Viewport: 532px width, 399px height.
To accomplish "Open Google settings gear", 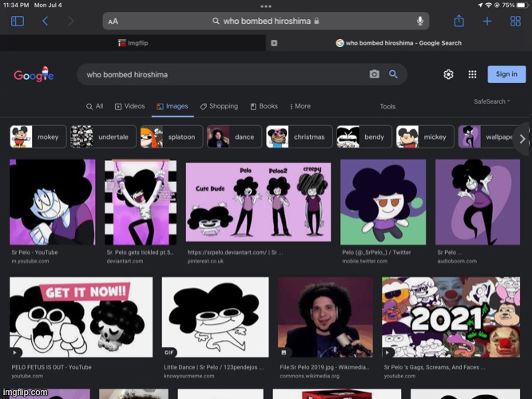I will pos(448,74).
